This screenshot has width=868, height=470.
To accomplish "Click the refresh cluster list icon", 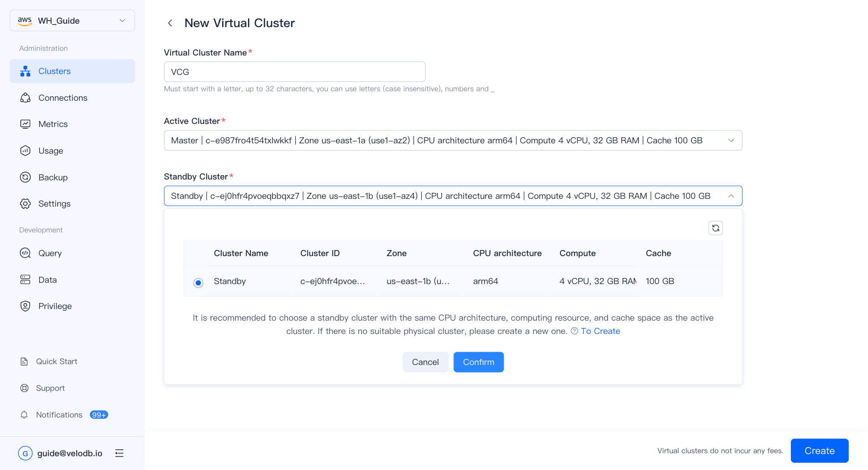I will [716, 228].
